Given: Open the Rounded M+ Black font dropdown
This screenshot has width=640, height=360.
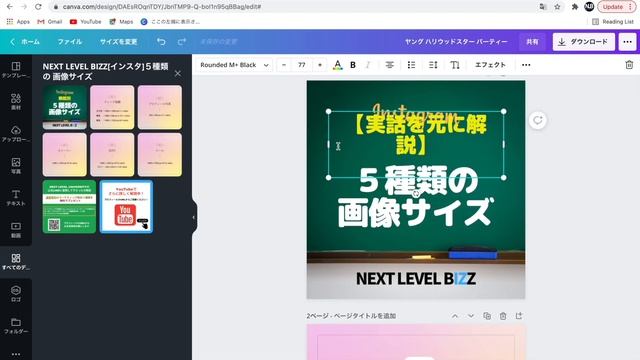Looking at the screenshot, I should [234, 65].
